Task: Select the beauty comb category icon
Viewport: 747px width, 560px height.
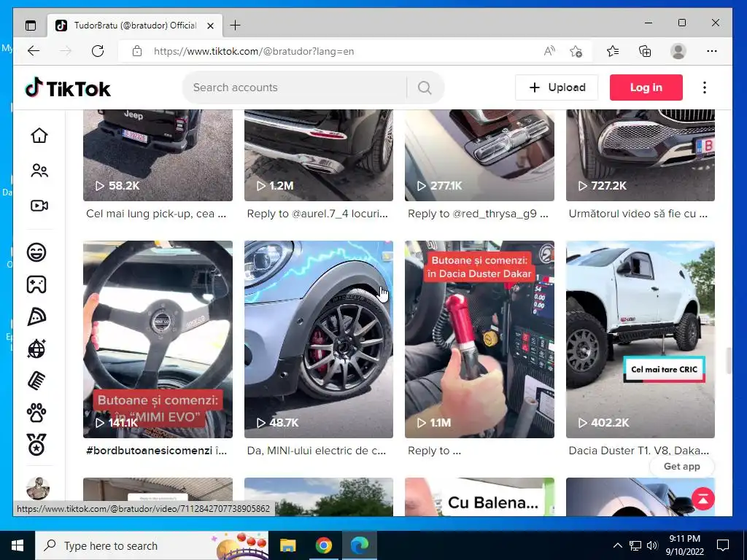Action: [36, 381]
